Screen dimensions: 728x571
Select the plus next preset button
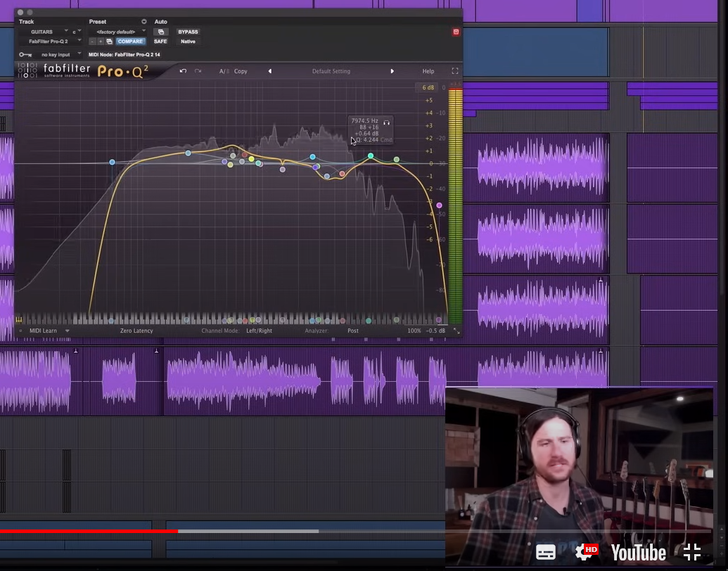click(x=101, y=41)
